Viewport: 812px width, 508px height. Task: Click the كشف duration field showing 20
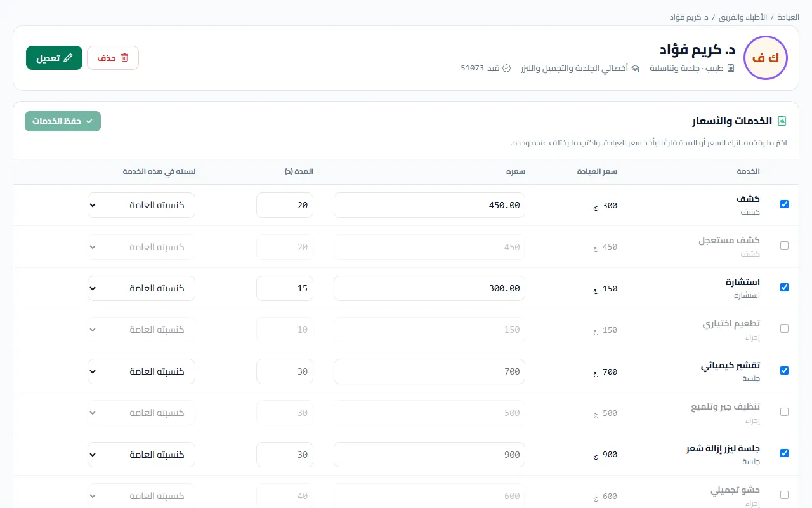tap(285, 205)
